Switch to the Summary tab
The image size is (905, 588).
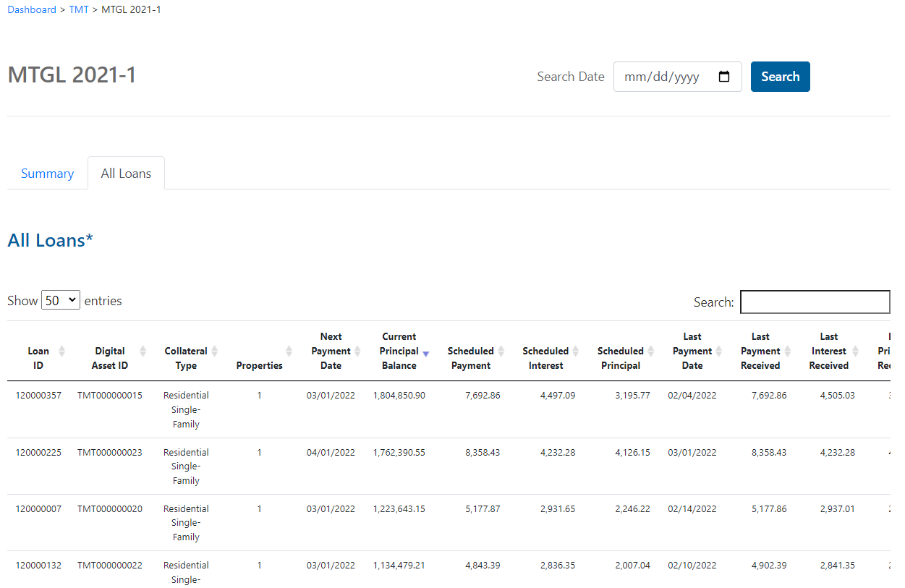(47, 174)
